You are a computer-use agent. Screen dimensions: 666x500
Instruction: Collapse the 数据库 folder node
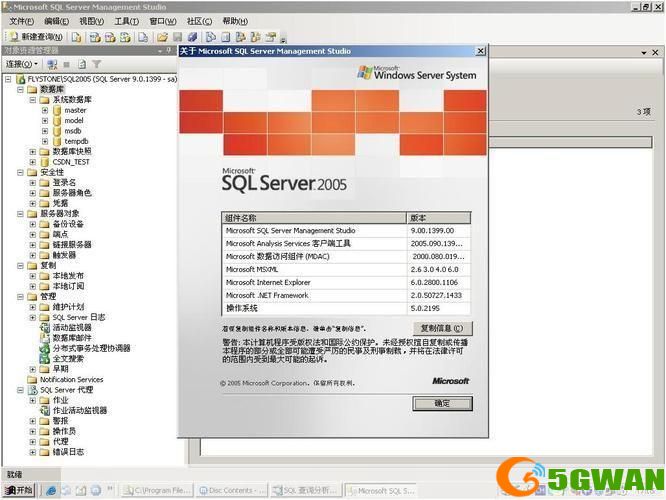(20, 90)
